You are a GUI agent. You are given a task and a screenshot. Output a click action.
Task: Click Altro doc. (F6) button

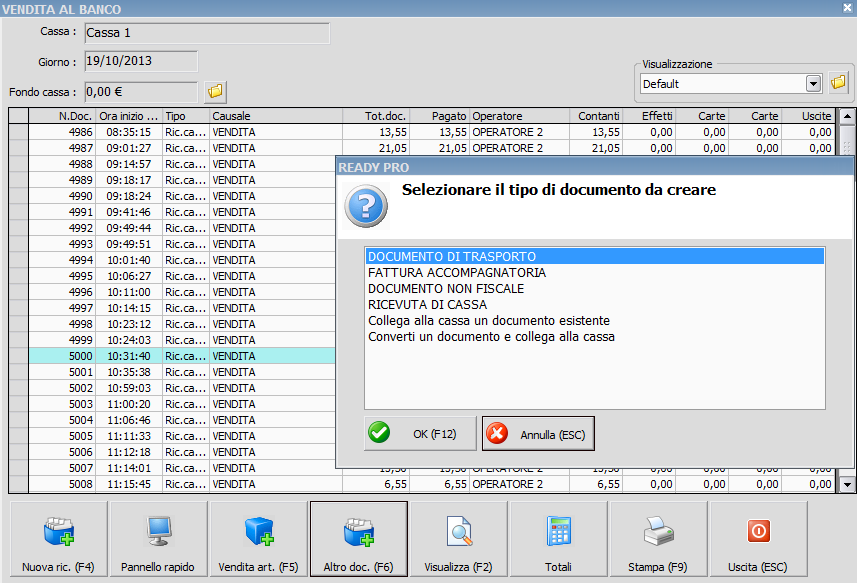(359, 539)
